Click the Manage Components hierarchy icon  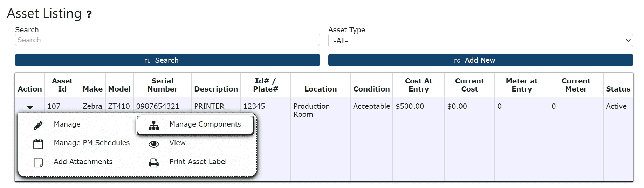(x=154, y=125)
